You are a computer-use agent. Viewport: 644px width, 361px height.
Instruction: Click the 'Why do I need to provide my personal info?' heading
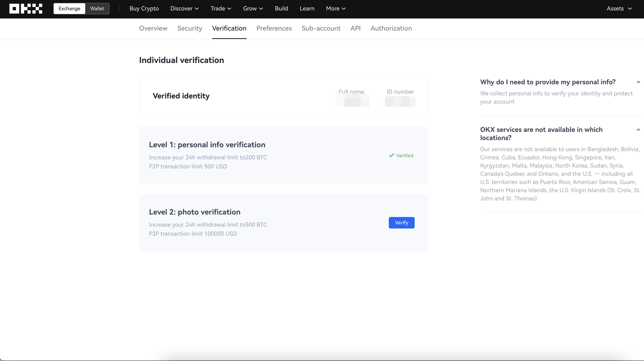548,82
